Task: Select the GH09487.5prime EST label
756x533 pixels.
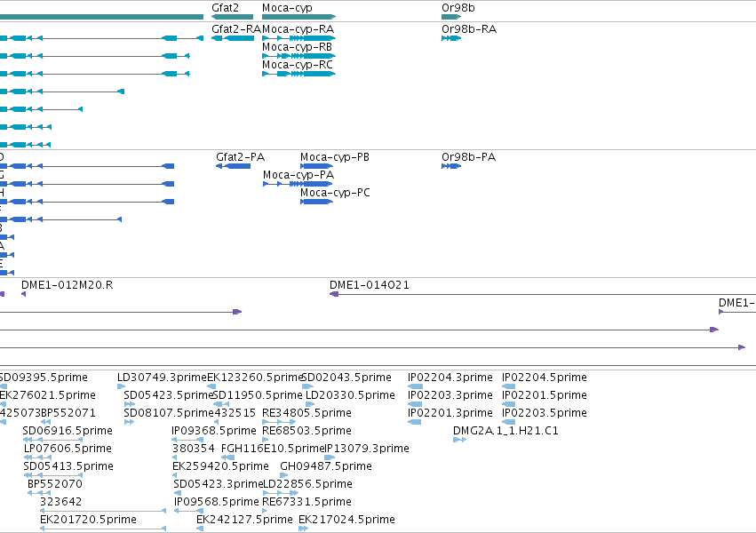Action: coord(326,466)
